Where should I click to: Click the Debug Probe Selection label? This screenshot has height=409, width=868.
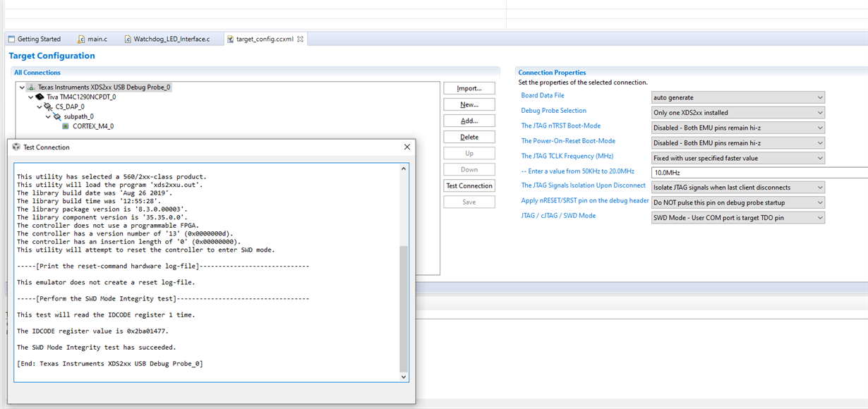(553, 111)
